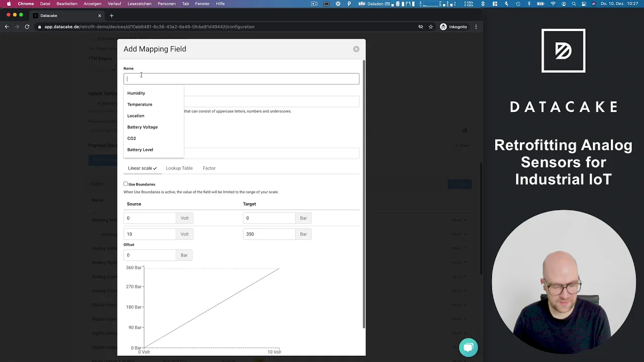Click the Bluetooth icon in menu bar
The image size is (644, 362).
[x=529, y=4]
